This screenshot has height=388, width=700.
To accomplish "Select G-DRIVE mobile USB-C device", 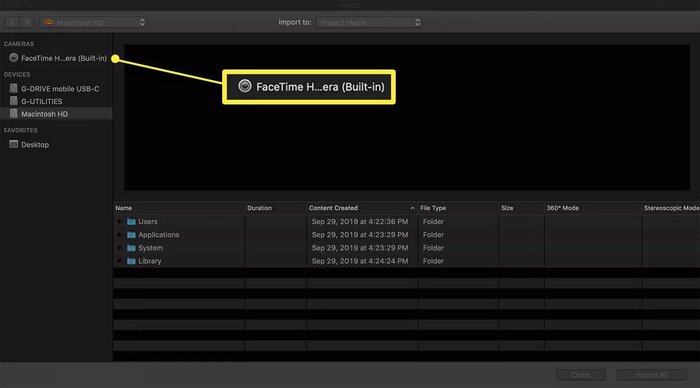I will point(57,89).
